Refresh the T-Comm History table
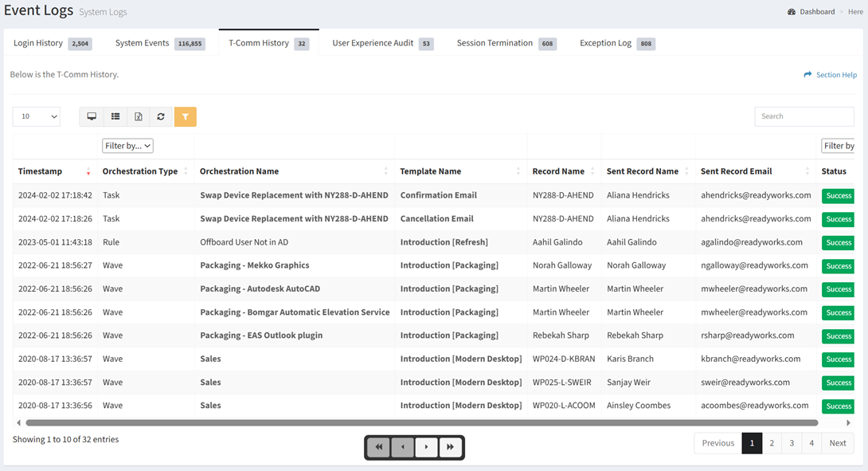The image size is (868, 471). click(x=161, y=116)
